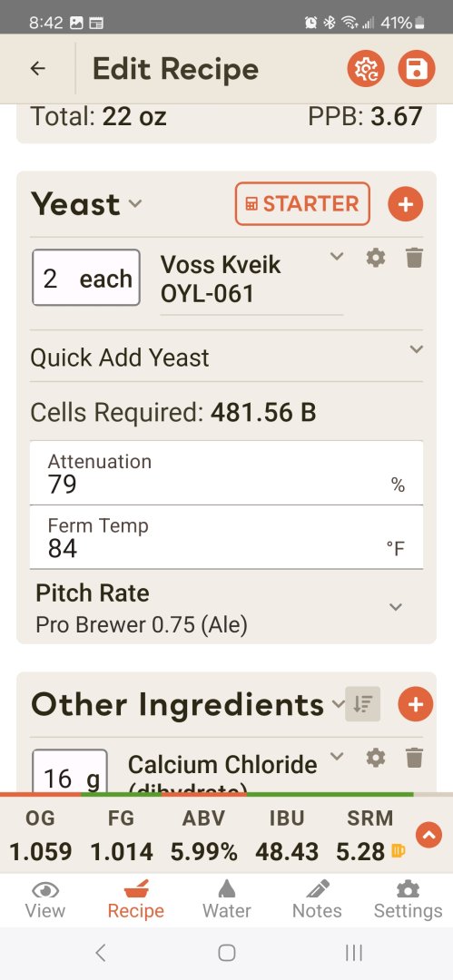Image resolution: width=453 pixels, height=980 pixels.
Task: Collapse the Yeast section header chevron
Action: [x=135, y=204]
